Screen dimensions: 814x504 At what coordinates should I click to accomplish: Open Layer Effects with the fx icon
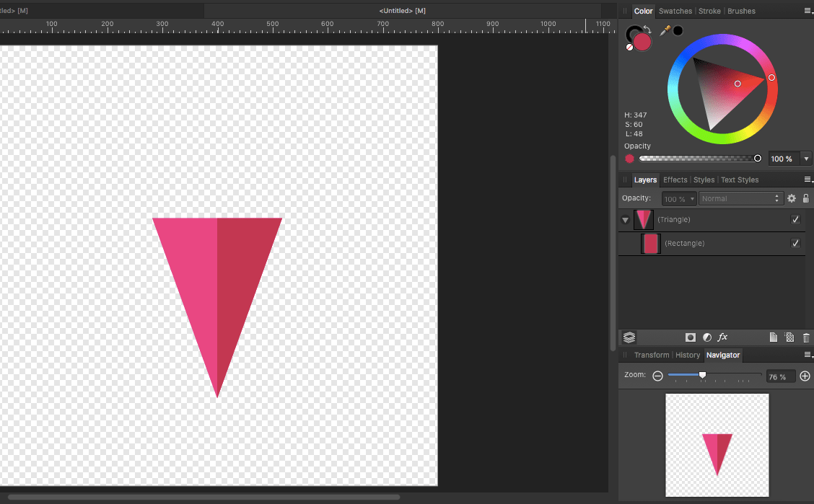tap(722, 337)
